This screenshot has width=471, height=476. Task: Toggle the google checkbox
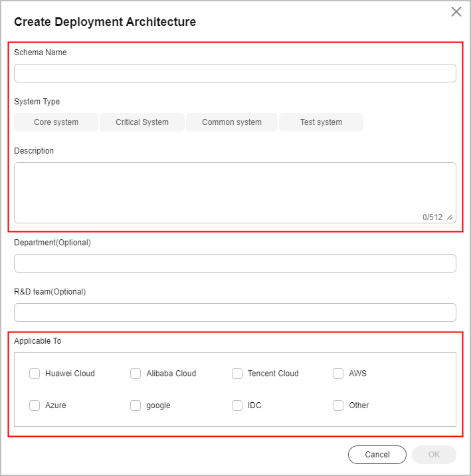point(136,406)
